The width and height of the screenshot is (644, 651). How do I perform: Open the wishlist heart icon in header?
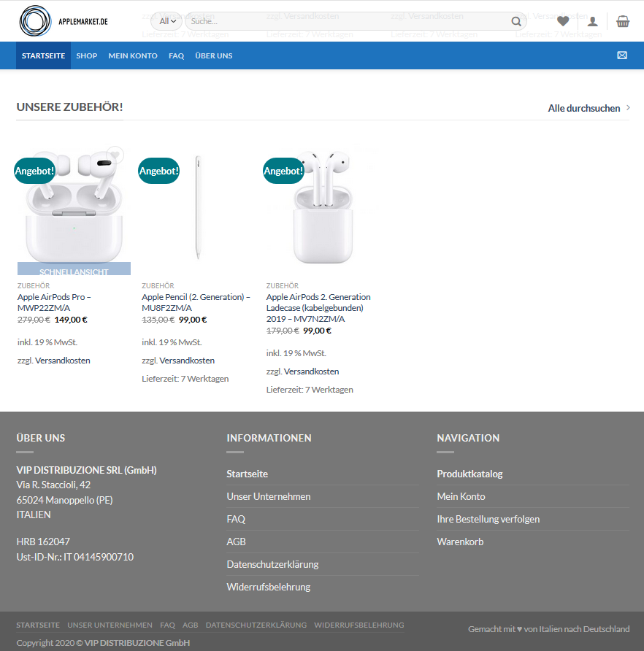point(563,21)
